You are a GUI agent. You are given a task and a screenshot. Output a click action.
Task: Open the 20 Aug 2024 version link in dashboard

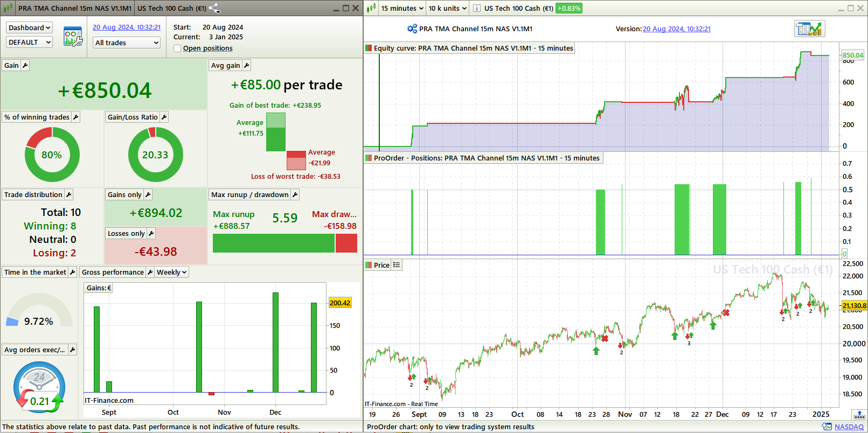click(x=127, y=27)
